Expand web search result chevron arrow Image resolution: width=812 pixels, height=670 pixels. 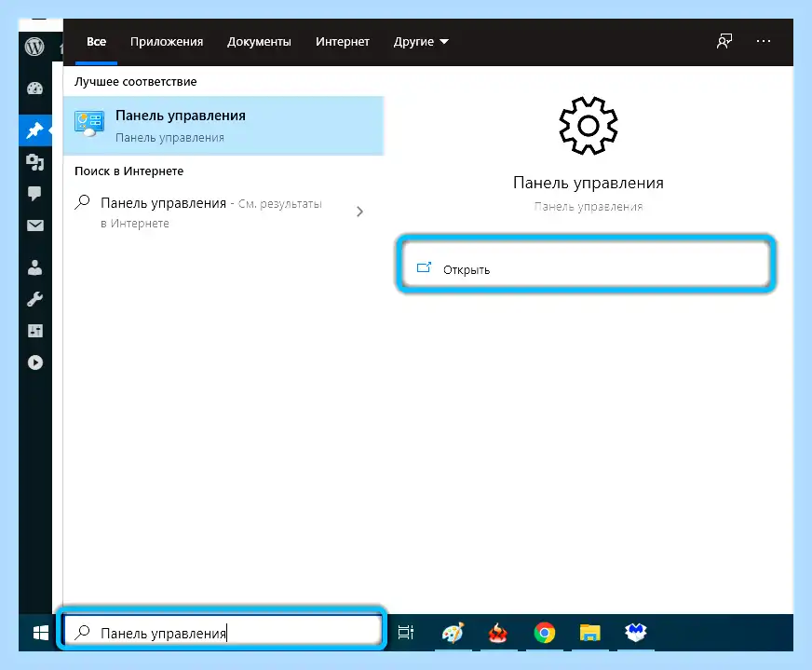pyautogui.click(x=360, y=212)
